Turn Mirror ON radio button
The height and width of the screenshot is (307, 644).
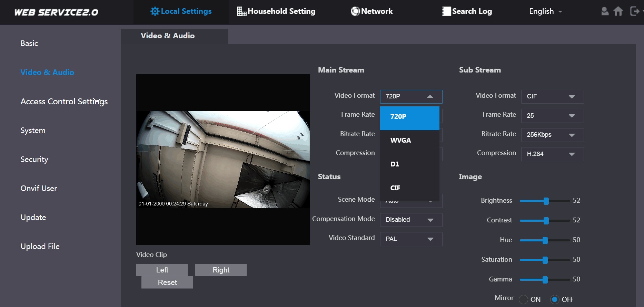pos(523,299)
